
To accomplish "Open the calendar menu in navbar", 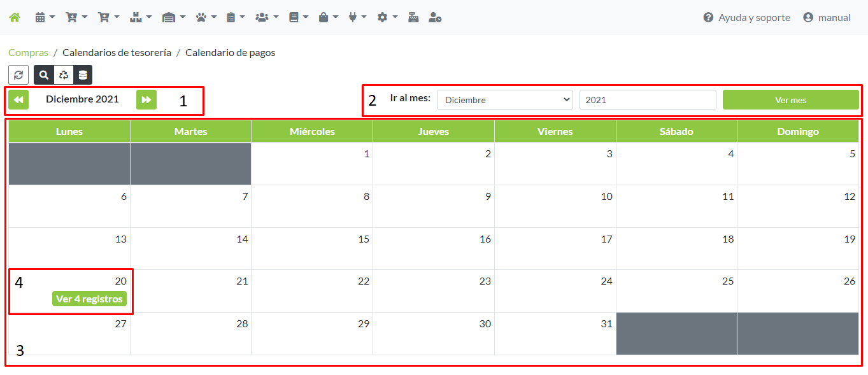I will (44, 18).
